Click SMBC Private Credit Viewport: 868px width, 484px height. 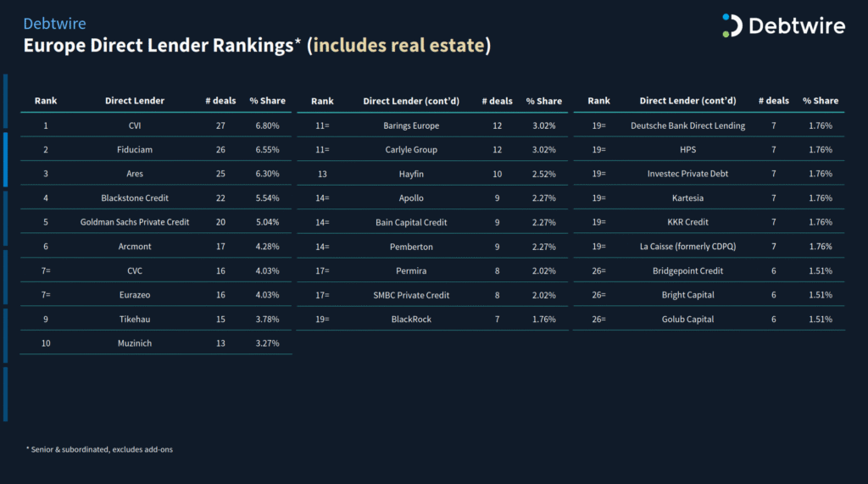point(411,295)
